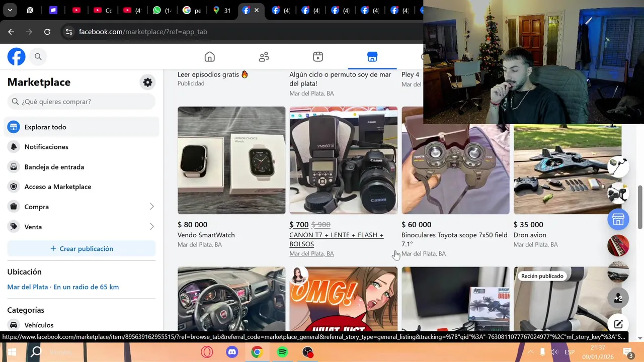Show hidden tray icons chevron
Viewport: 644px width, 362px height.
coord(530,352)
